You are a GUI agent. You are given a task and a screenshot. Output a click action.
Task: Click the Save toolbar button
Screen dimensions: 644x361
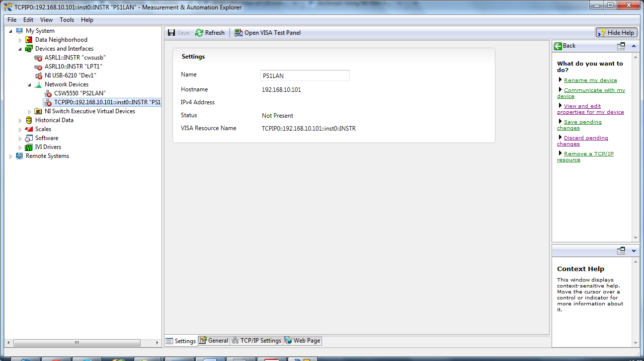178,33
